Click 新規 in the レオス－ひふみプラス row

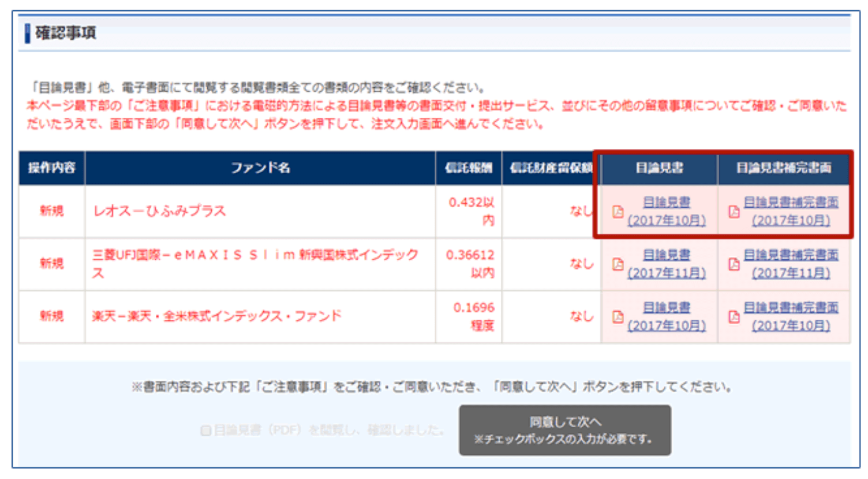(x=51, y=211)
